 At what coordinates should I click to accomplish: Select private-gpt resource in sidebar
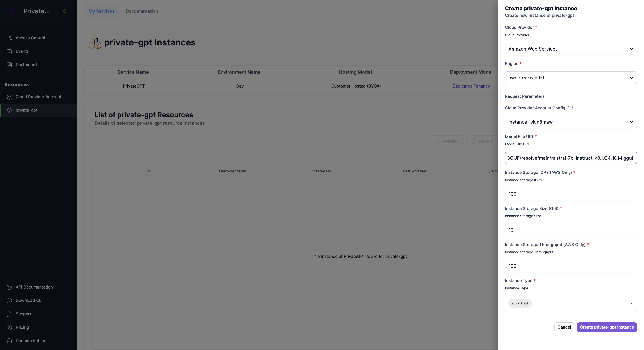tap(39, 110)
